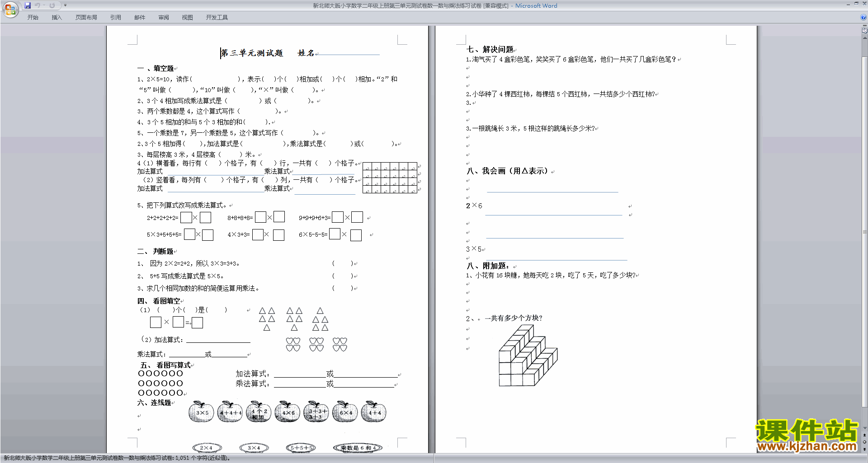This screenshot has height=463, width=868.
Task: Switch to the 视图 tab
Action: coord(188,18)
